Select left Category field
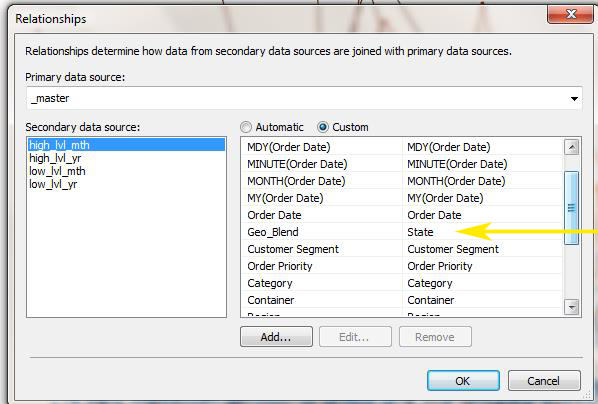Viewport: 598px width, 404px height. [270, 283]
